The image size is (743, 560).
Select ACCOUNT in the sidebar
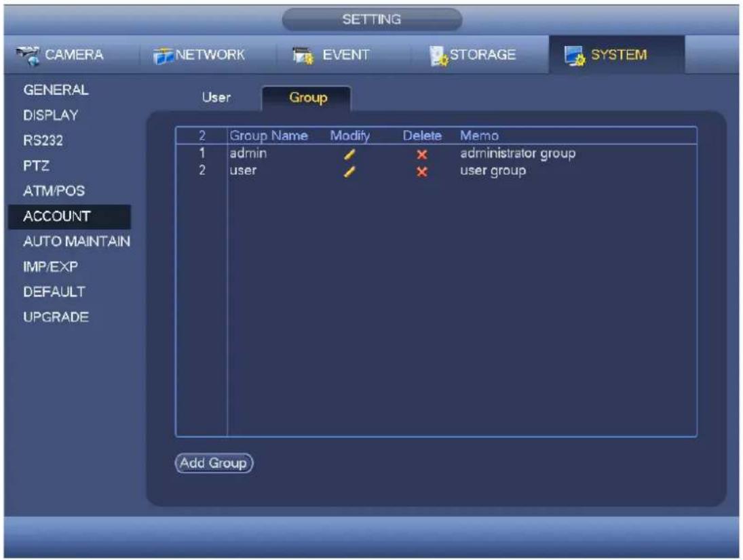69,216
